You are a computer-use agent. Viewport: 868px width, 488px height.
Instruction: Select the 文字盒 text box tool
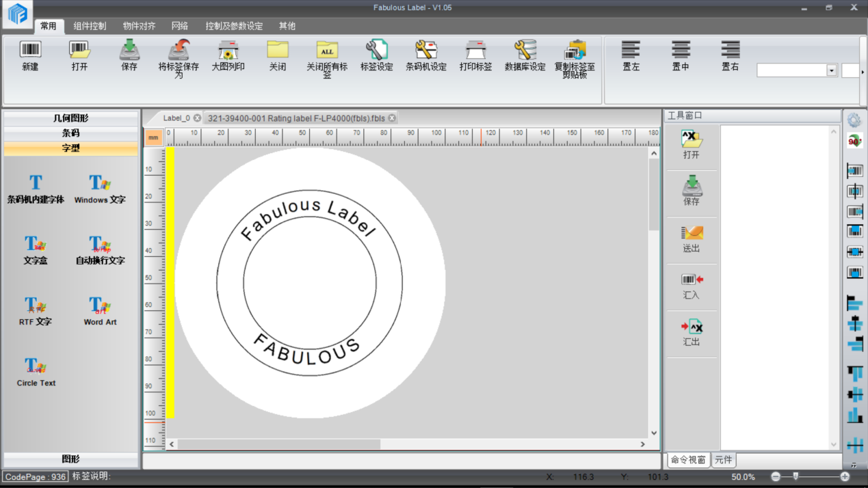[x=36, y=249]
